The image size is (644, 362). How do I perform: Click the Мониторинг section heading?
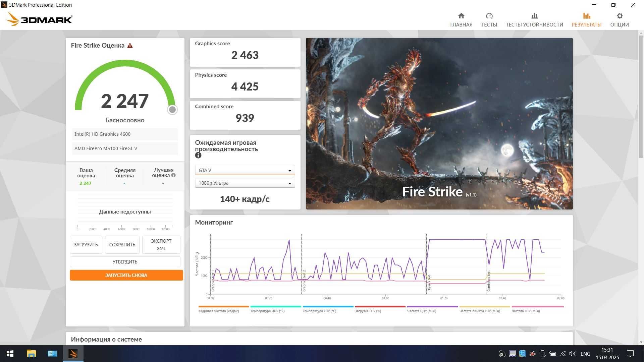(x=214, y=222)
